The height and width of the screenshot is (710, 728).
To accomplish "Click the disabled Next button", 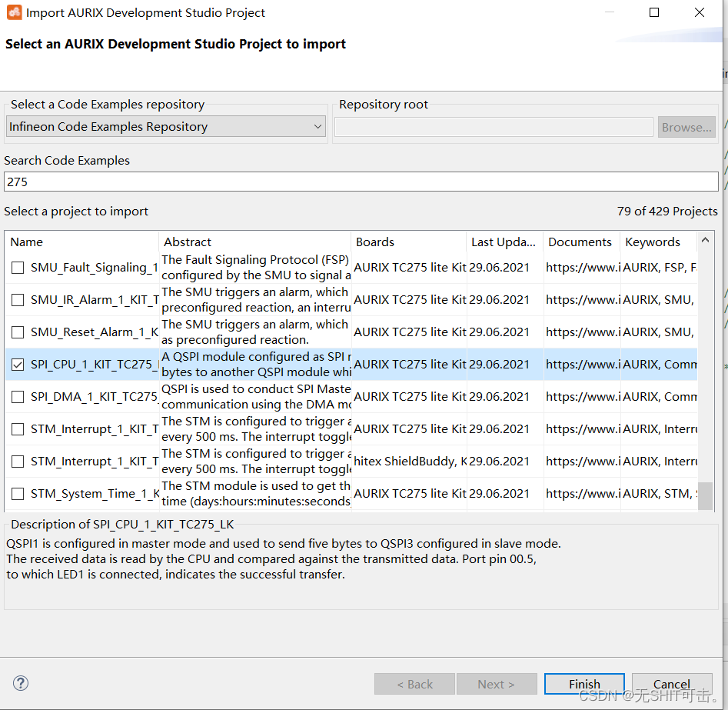I will [497, 684].
